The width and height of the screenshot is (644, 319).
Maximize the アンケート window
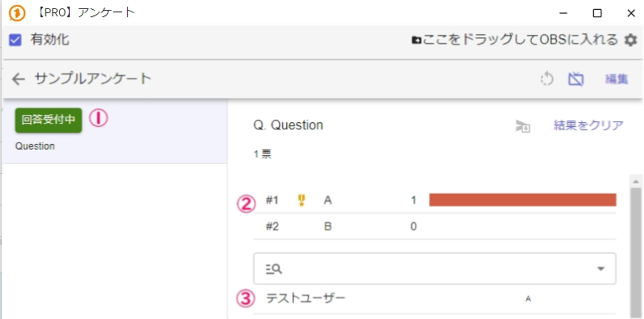coord(597,13)
